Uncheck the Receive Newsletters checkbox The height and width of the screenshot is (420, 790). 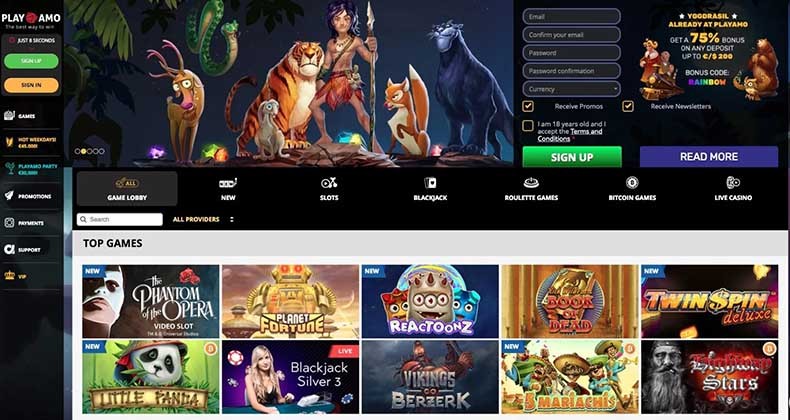click(x=628, y=106)
